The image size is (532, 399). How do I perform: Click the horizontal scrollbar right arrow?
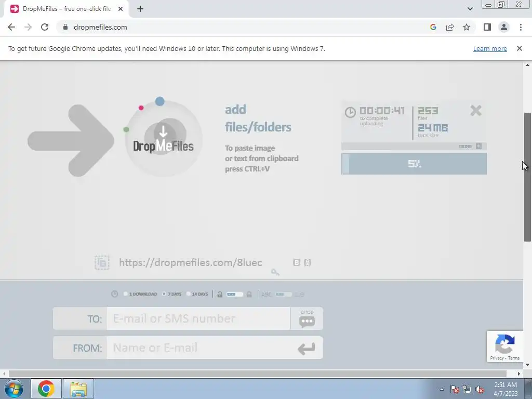pos(519,374)
